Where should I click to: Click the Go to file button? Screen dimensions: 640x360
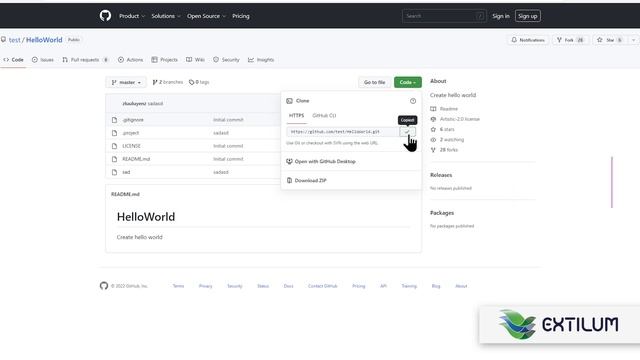(374, 82)
